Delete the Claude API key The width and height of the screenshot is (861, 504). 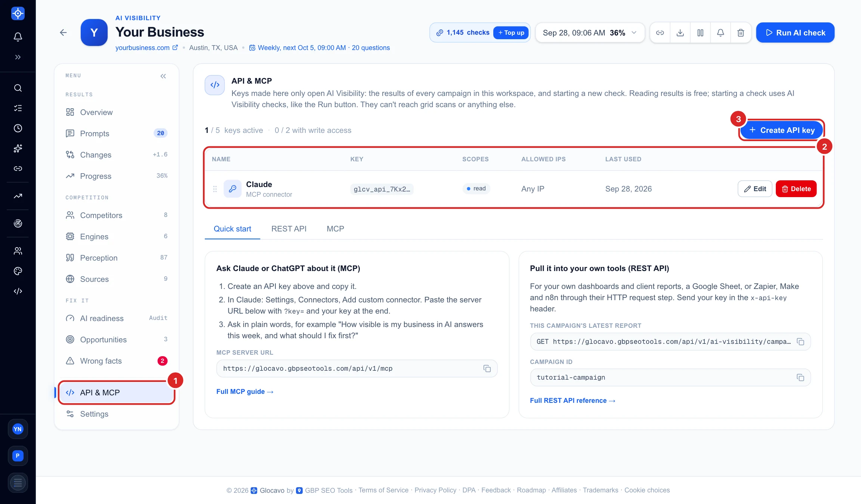[x=796, y=189]
